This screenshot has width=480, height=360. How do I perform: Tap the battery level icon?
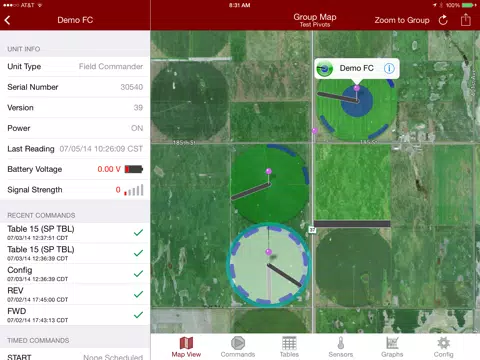click(x=134, y=169)
